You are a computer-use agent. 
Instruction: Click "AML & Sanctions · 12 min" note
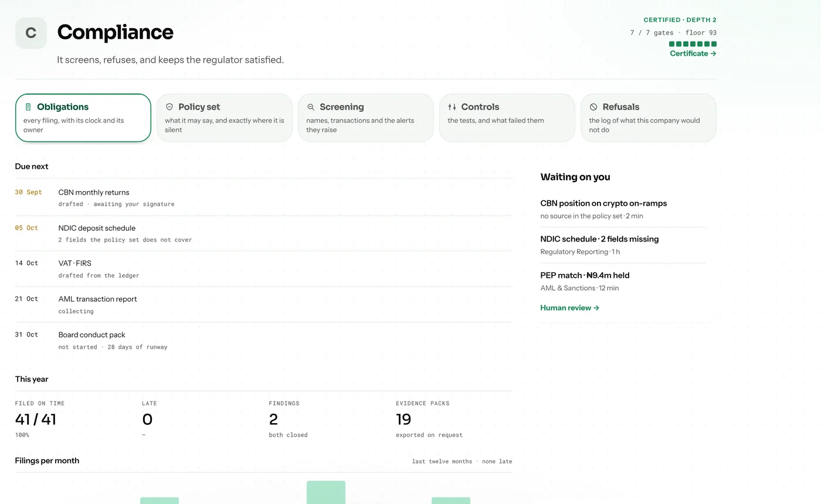pyautogui.click(x=579, y=288)
